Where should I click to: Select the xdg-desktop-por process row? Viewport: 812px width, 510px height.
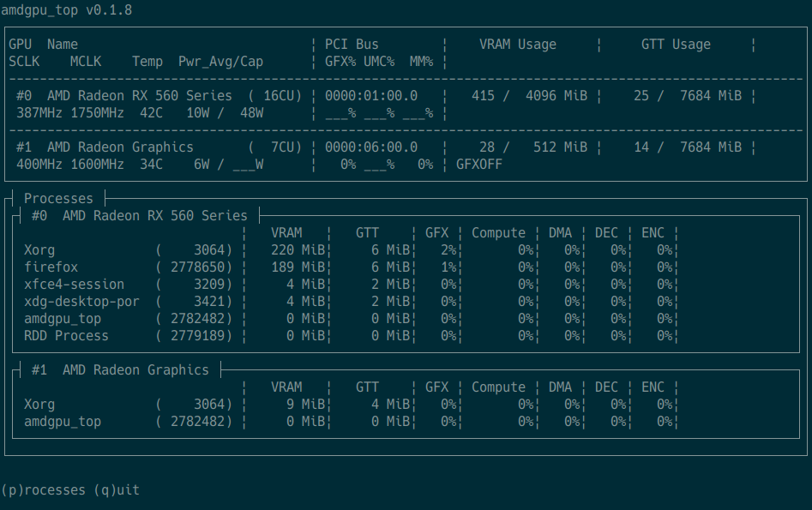[351, 302]
